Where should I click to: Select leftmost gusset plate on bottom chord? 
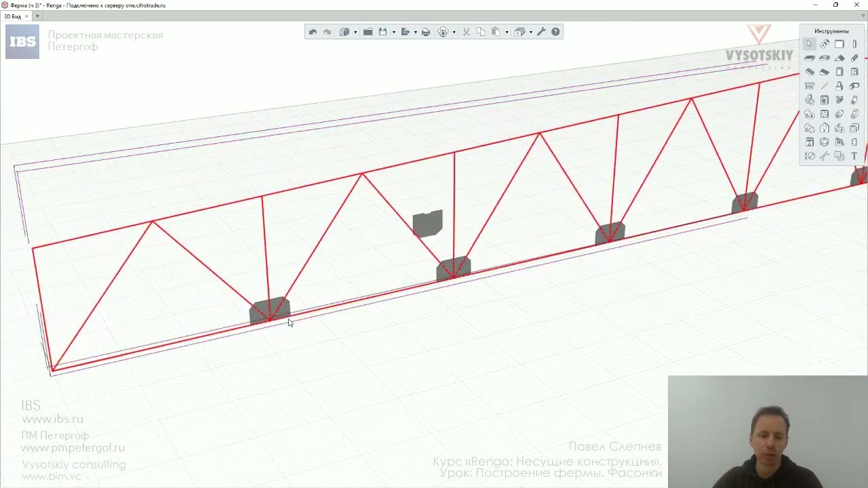[269, 311]
